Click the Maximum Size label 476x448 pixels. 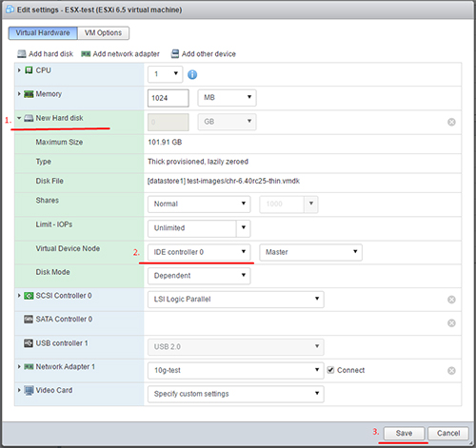(59, 142)
